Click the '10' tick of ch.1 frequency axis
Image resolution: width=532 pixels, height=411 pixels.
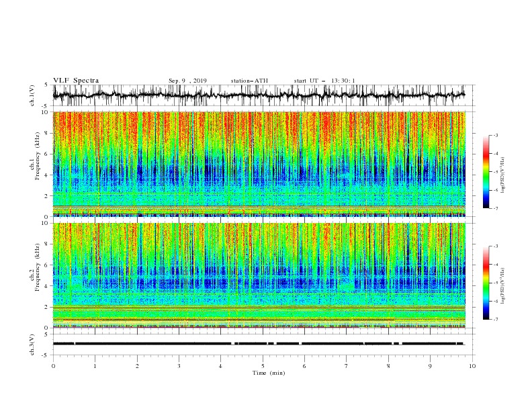(x=45, y=112)
